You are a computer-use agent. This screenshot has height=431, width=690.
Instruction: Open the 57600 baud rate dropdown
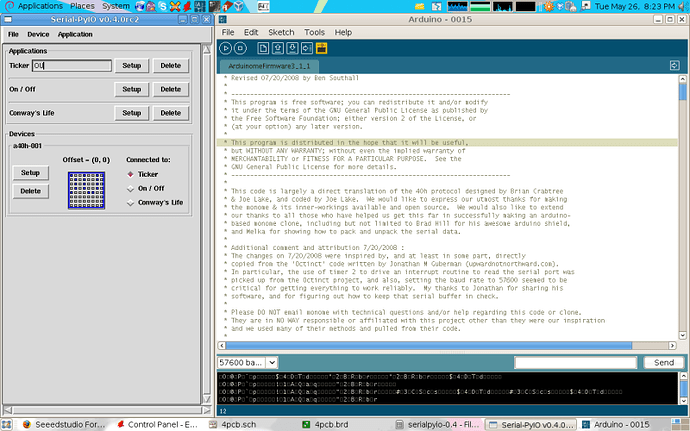pos(272,362)
